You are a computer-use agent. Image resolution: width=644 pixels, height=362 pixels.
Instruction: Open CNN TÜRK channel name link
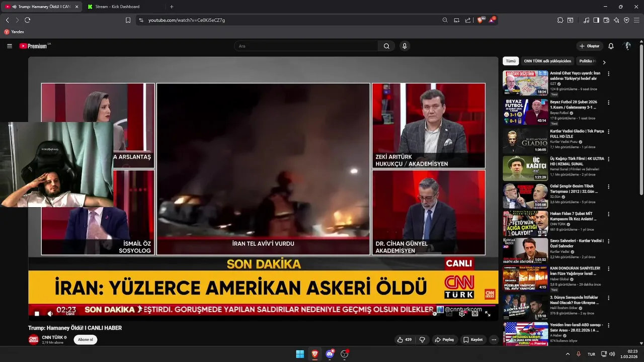(52, 337)
